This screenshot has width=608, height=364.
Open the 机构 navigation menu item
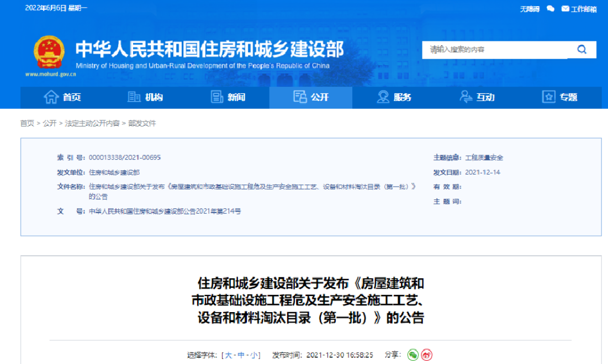click(x=145, y=97)
